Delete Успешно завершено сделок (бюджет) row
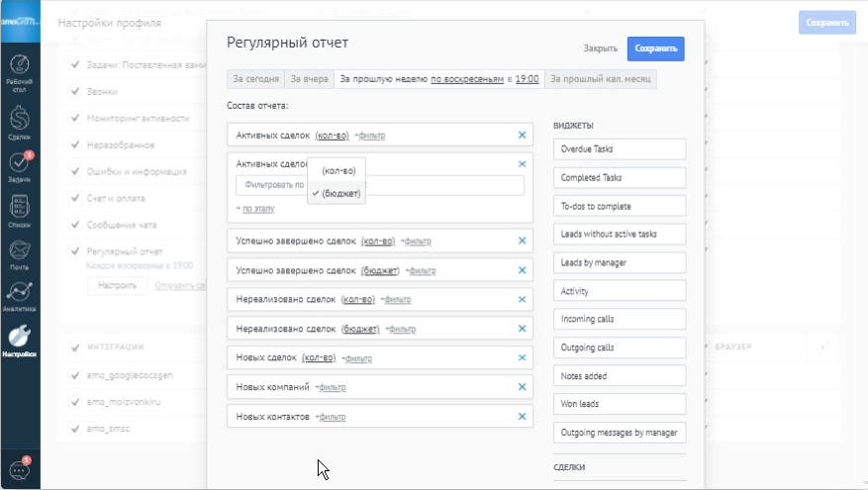This screenshot has width=868, height=490. 522,270
